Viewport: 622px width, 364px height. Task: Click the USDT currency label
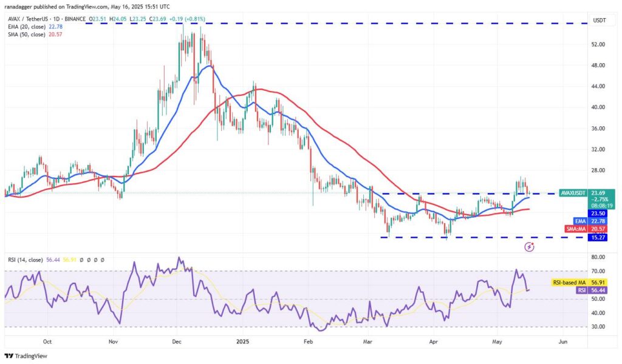tap(600, 20)
